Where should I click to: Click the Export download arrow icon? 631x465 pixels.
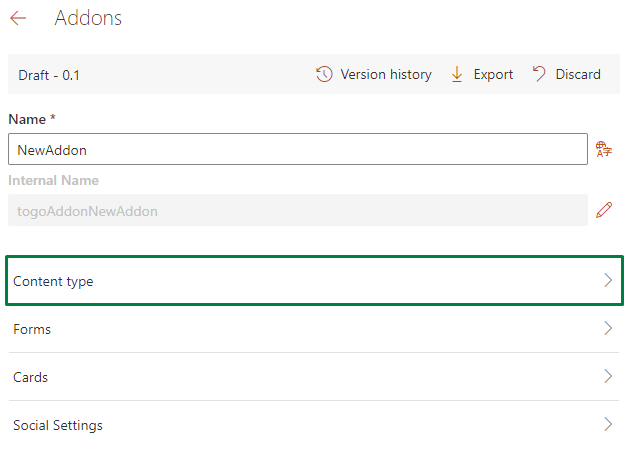click(x=457, y=74)
